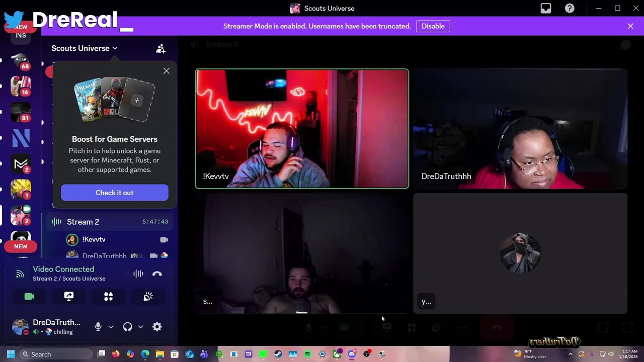This screenshot has width=644, height=362.
Task: Deafen using the headphones icon
Action: (127, 327)
